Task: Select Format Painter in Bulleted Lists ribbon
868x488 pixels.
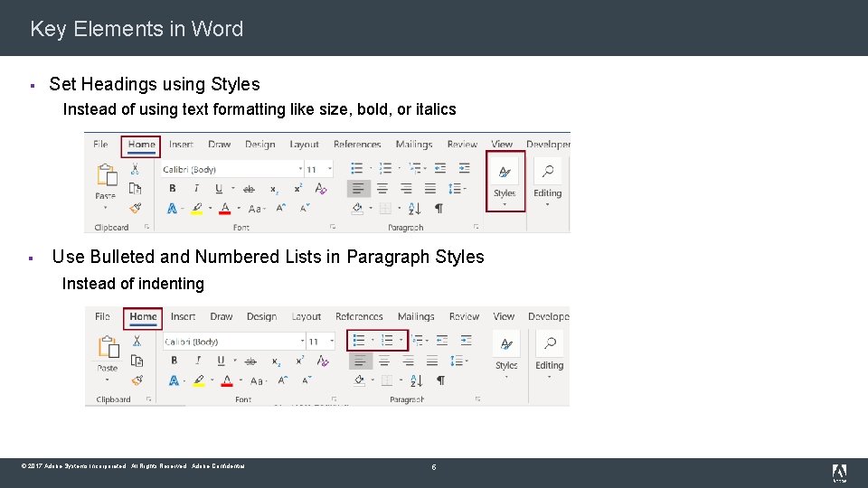Action: (137, 380)
